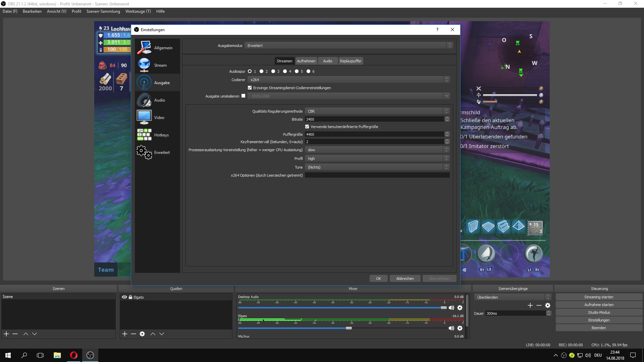Open the Szenen-Sammlung menu
Screen dimensions: 644x362
click(103, 11)
